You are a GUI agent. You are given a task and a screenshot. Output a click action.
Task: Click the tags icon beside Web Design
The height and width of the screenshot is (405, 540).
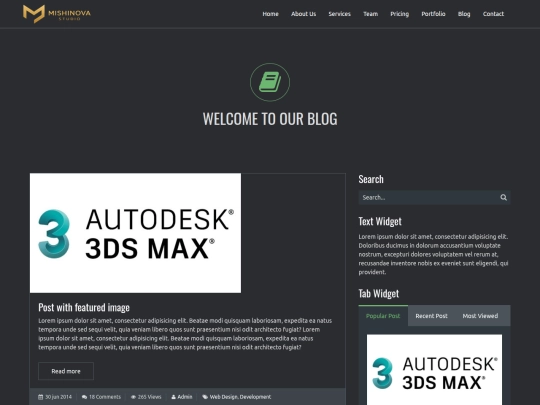[x=205, y=397]
